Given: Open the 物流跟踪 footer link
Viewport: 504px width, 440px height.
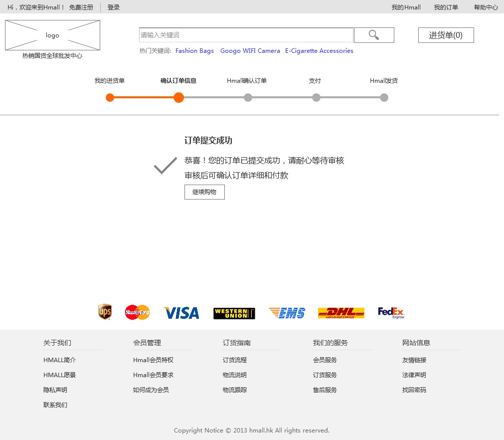Looking at the screenshot, I should (234, 390).
